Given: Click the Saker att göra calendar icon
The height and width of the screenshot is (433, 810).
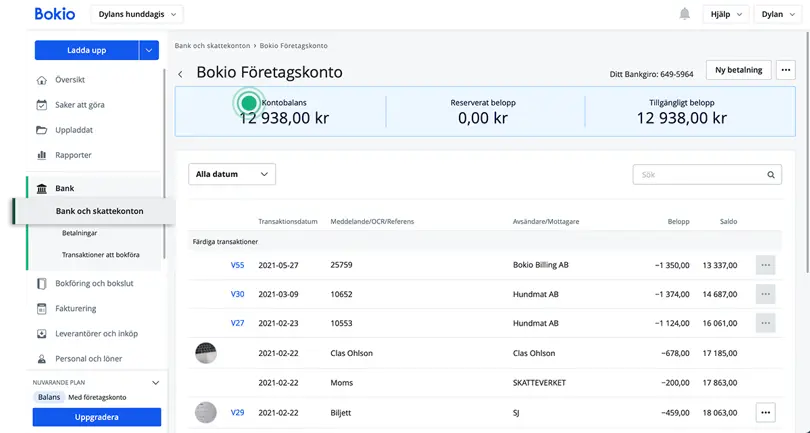Looking at the screenshot, I should [41, 105].
